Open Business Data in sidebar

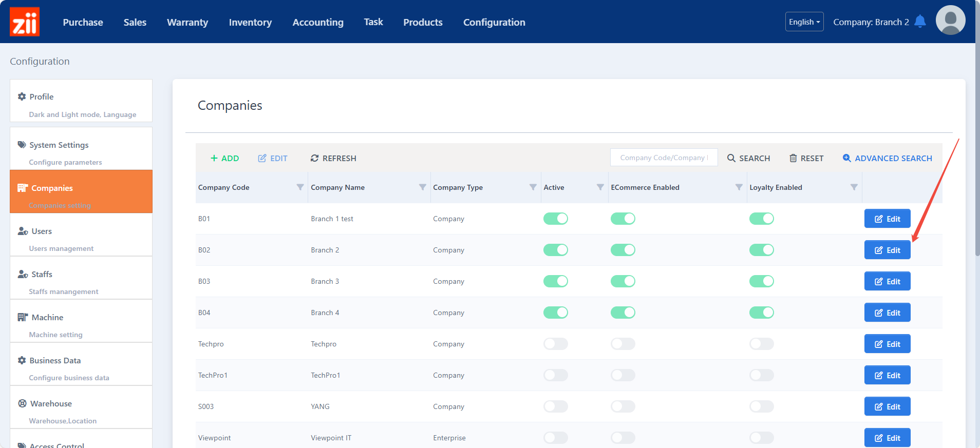tap(81, 364)
